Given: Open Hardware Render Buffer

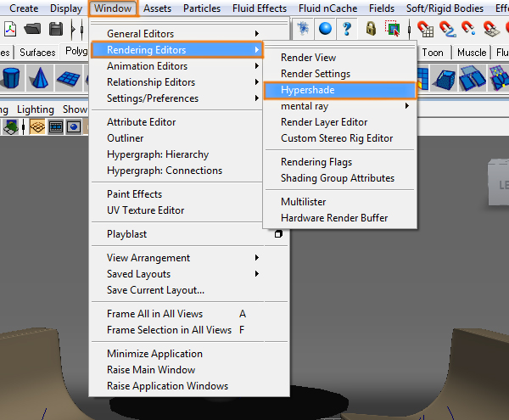Looking at the screenshot, I should point(339,218).
